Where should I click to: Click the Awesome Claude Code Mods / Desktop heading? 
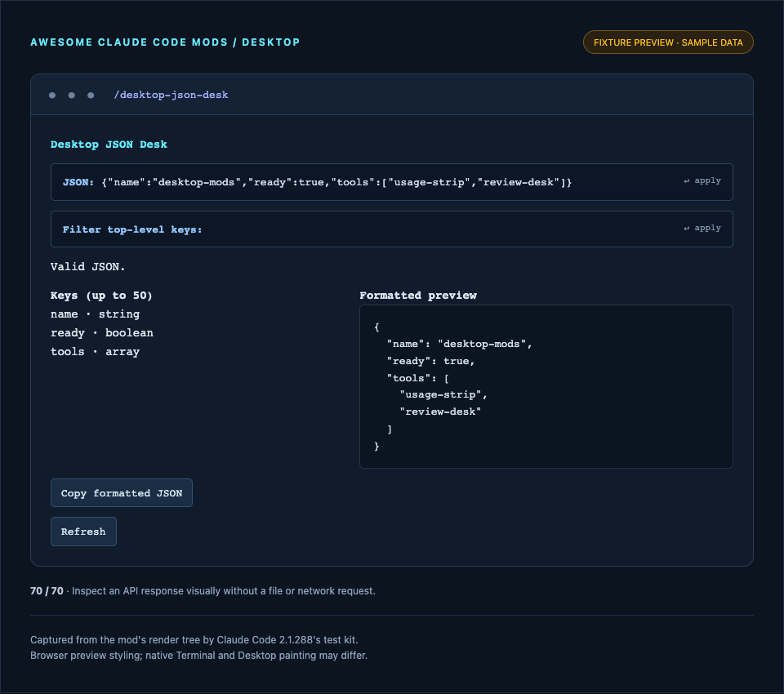(x=165, y=42)
